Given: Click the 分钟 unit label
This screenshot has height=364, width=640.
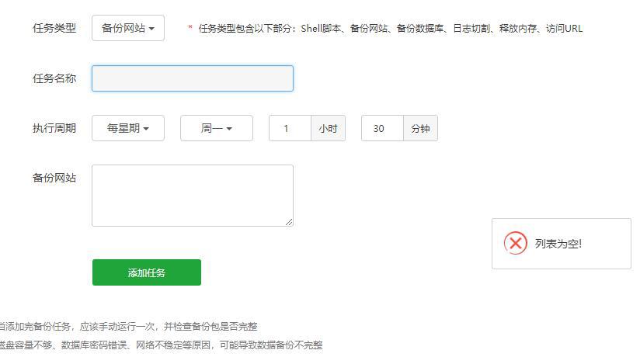Looking at the screenshot, I should point(420,128).
